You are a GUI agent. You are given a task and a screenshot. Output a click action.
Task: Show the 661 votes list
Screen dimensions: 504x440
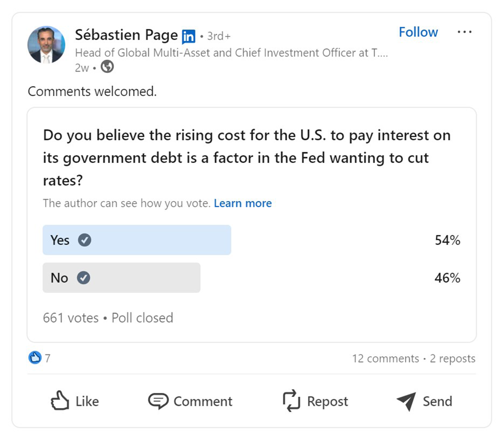[x=70, y=318]
